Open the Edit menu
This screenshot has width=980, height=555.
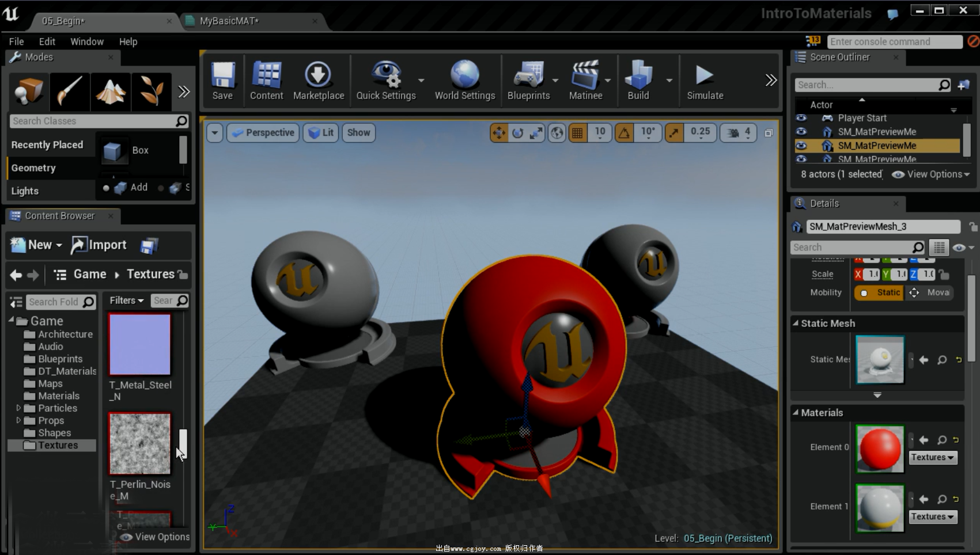tap(47, 41)
